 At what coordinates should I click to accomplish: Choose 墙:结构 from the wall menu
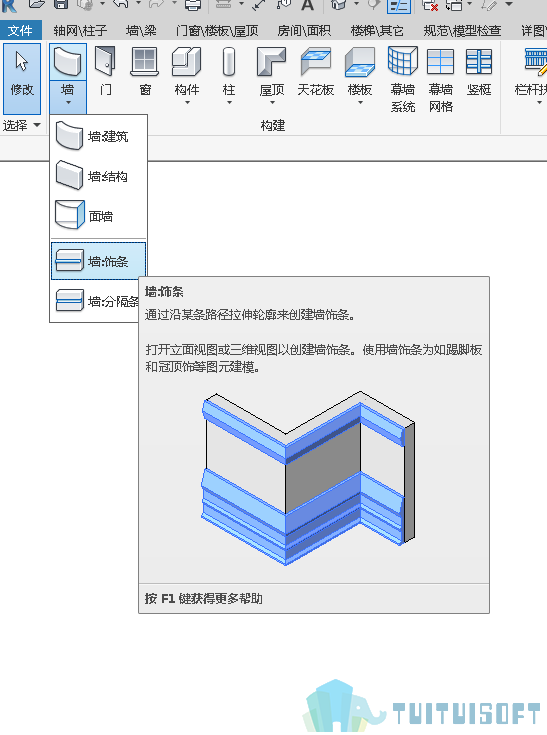tap(98, 176)
